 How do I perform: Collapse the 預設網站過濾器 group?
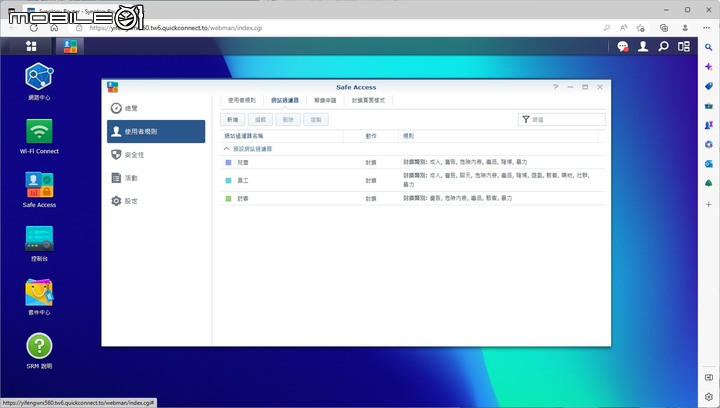coord(226,149)
